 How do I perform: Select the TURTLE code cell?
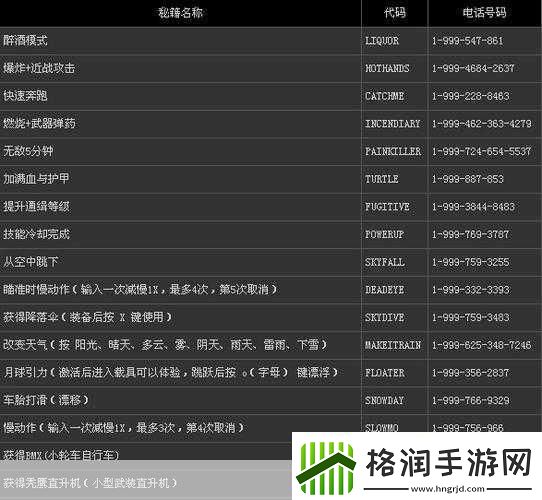(394, 179)
